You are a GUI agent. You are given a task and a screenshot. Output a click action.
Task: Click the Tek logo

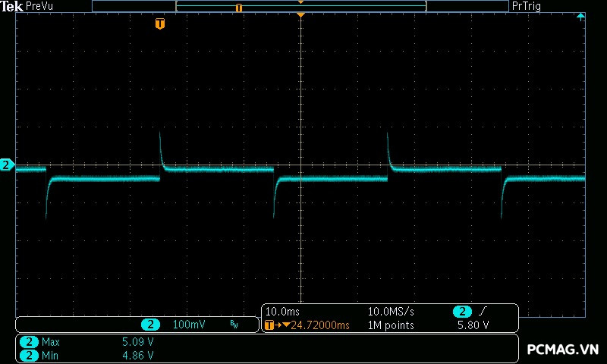point(13,6)
